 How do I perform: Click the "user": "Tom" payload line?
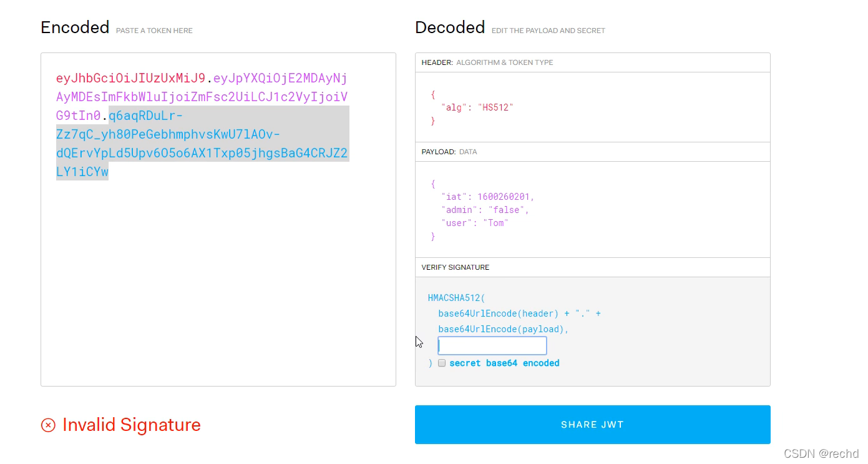[474, 223]
